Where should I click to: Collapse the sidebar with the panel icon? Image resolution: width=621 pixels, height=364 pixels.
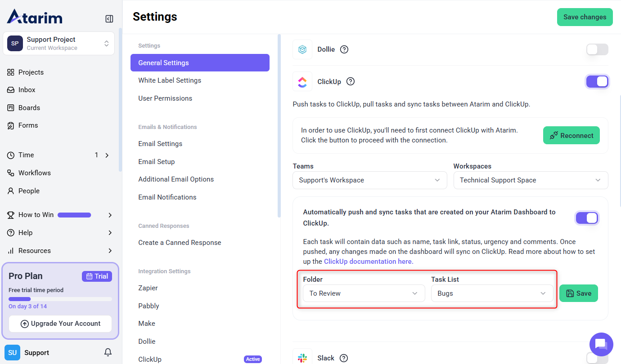coord(109,18)
